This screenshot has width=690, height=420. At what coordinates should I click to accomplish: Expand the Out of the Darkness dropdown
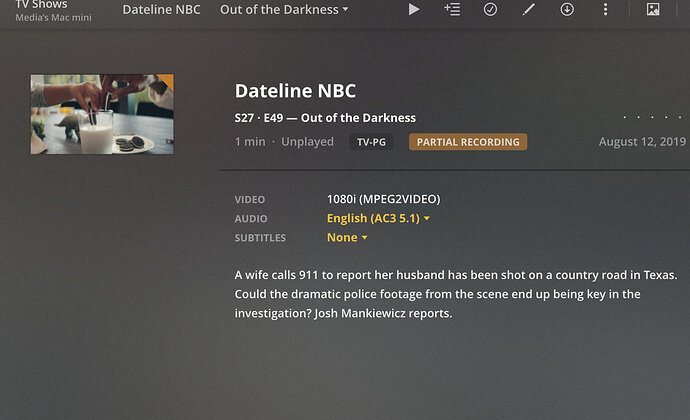[284, 10]
